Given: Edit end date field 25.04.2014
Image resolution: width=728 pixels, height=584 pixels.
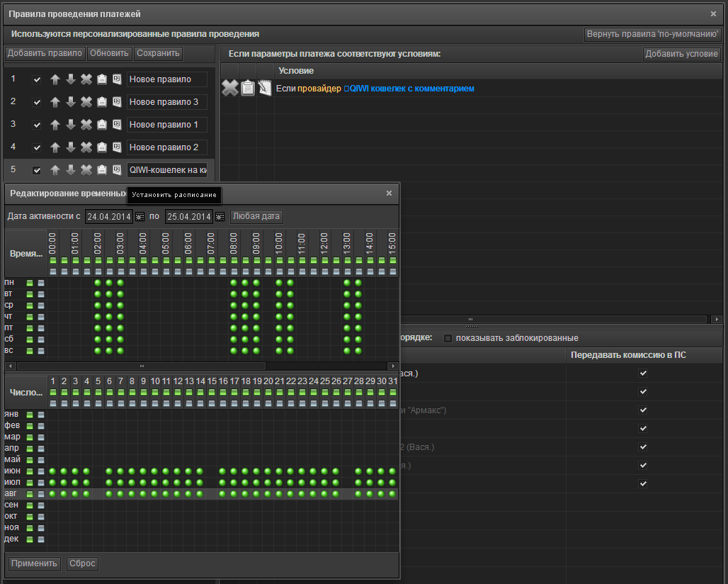Looking at the screenshot, I should [x=189, y=217].
